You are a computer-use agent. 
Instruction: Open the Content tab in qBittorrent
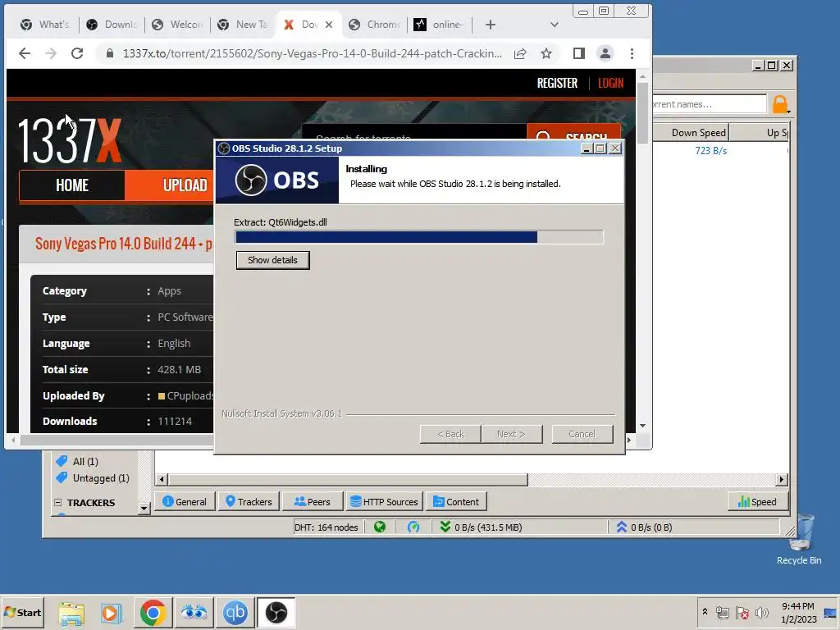pos(456,502)
